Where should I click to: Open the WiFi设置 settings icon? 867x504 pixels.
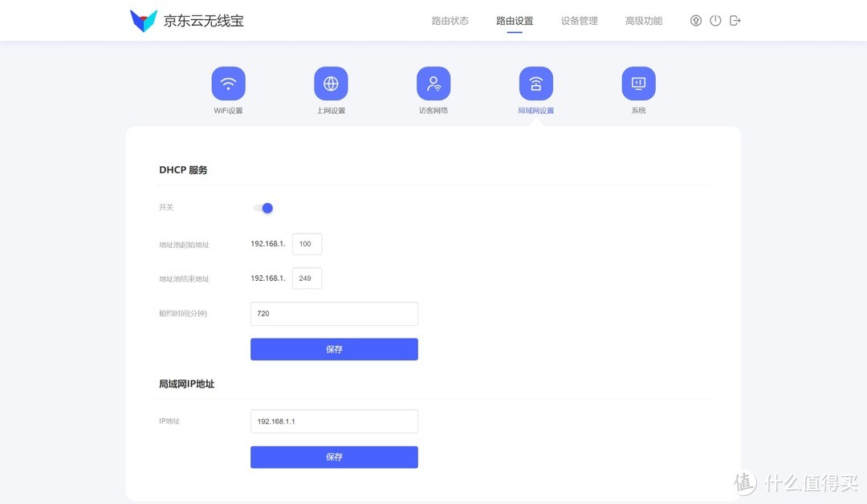[x=229, y=82]
